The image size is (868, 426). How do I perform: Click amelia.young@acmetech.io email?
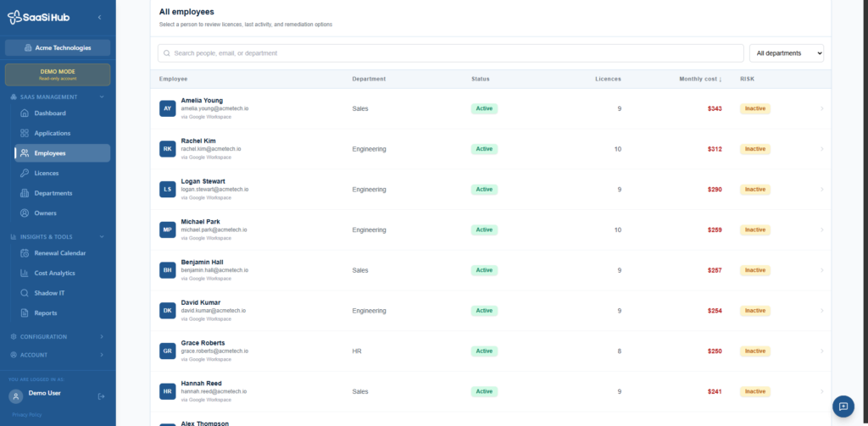214,108
